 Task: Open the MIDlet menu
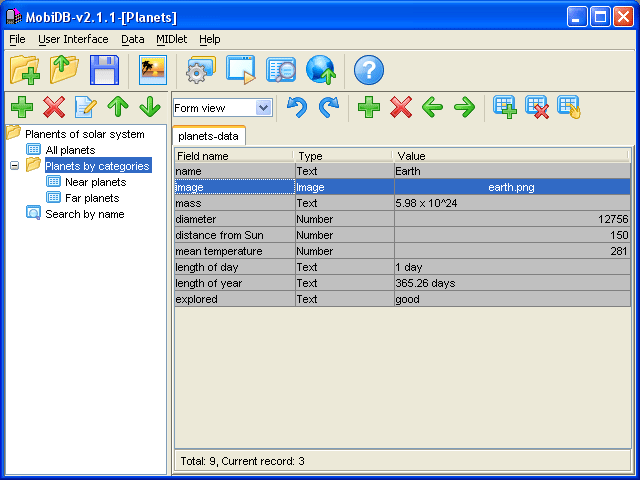(171, 39)
